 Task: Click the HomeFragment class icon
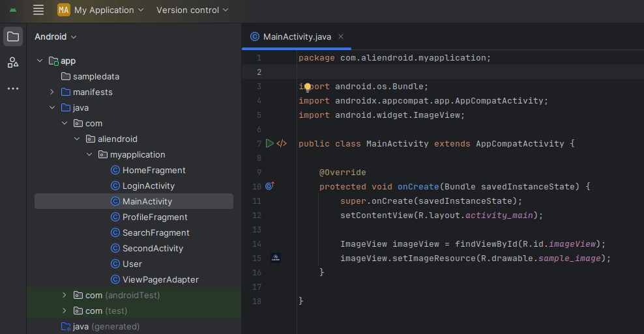(x=115, y=170)
